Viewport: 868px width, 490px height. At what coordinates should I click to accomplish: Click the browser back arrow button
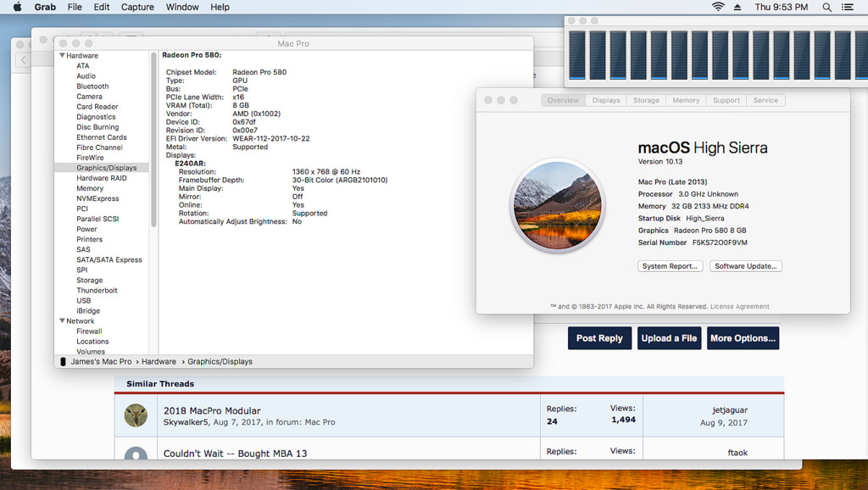(x=23, y=60)
